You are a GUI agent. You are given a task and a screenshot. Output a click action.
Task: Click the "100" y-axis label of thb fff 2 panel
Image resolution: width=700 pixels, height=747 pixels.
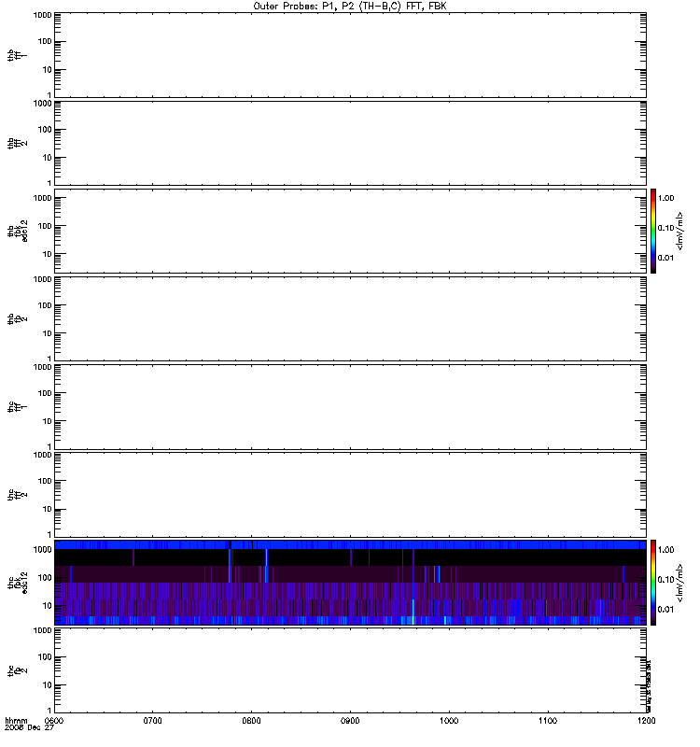pyautogui.click(x=45, y=130)
